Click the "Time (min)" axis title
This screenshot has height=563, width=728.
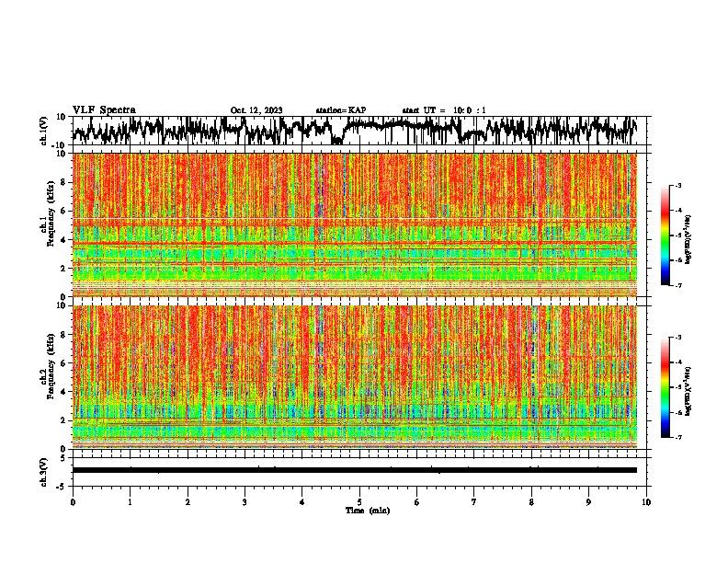tap(368, 511)
